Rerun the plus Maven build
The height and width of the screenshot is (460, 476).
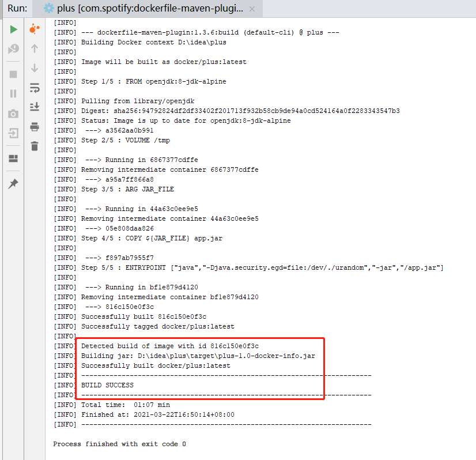coord(13,29)
